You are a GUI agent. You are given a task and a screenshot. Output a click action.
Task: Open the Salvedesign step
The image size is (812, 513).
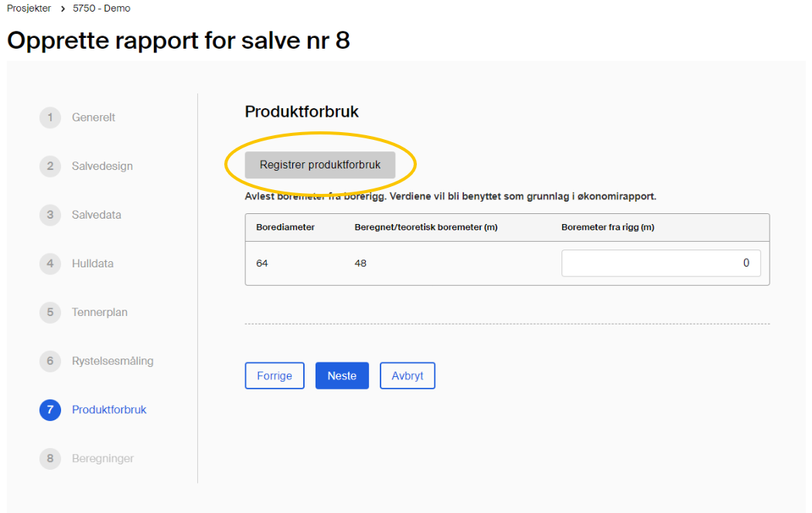102,166
